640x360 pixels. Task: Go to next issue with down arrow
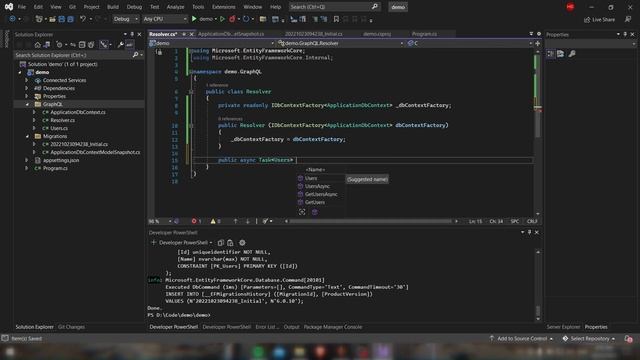click(x=247, y=221)
